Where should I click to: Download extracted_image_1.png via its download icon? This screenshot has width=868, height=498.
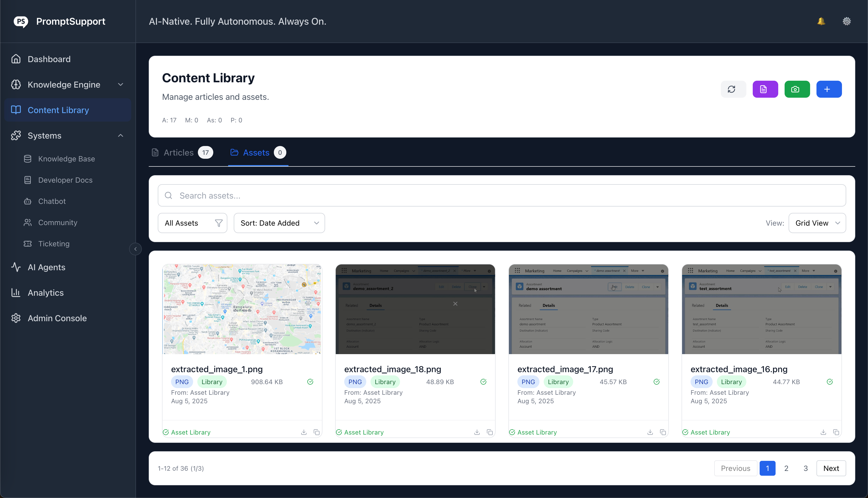pos(304,432)
